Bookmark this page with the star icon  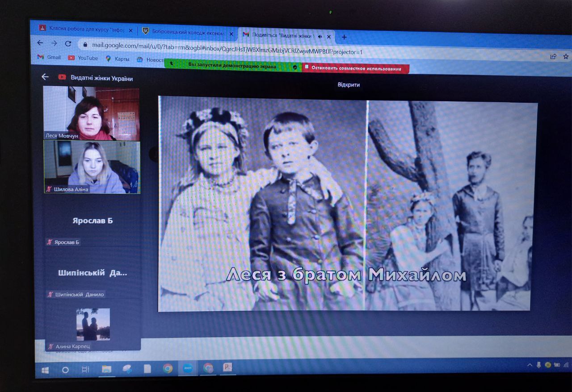click(x=566, y=56)
